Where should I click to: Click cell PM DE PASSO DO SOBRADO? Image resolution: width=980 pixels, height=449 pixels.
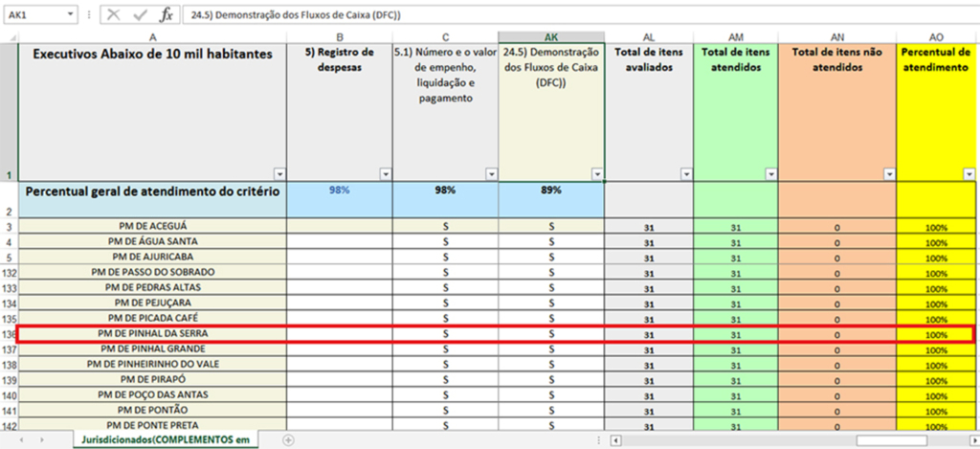[152, 272]
